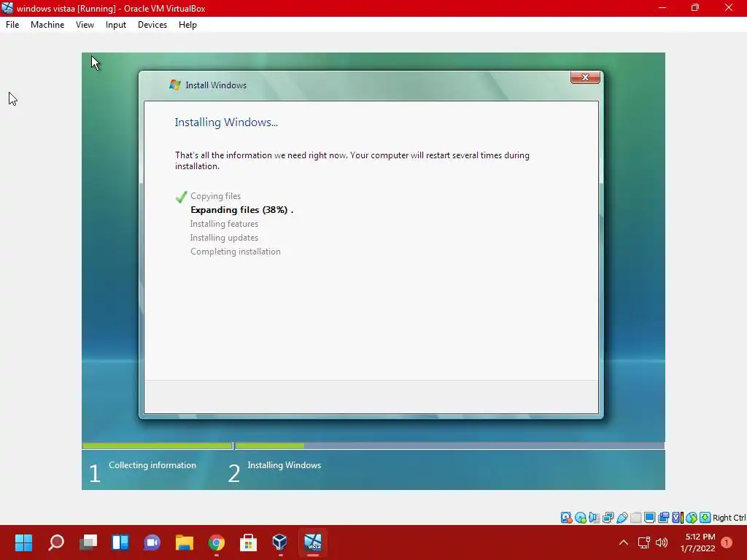Click the running Vista VM taskbar icon
This screenshot has height=560, width=747.
313,542
